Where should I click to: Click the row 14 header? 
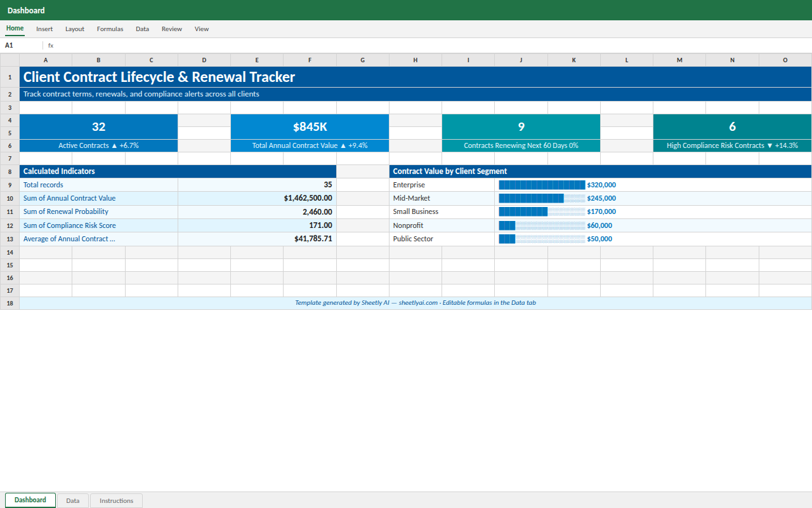[10, 253]
